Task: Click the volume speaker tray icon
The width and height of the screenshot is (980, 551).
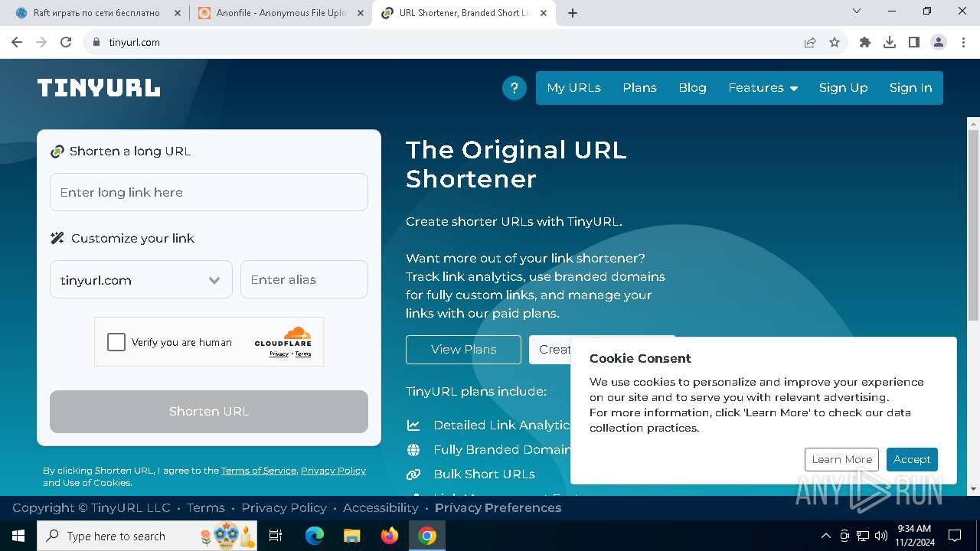Action: pos(880,536)
